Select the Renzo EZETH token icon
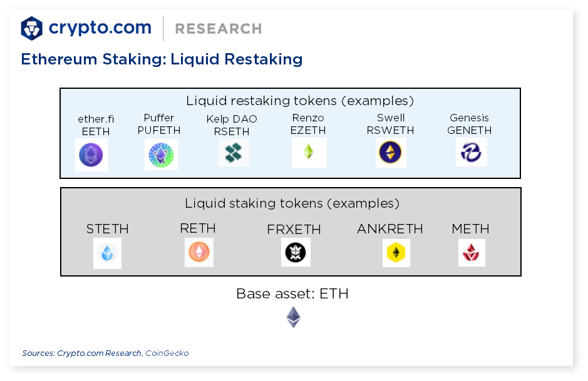The height and width of the screenshot is (381, 588). pyautogui.click(x=309, y=152)
